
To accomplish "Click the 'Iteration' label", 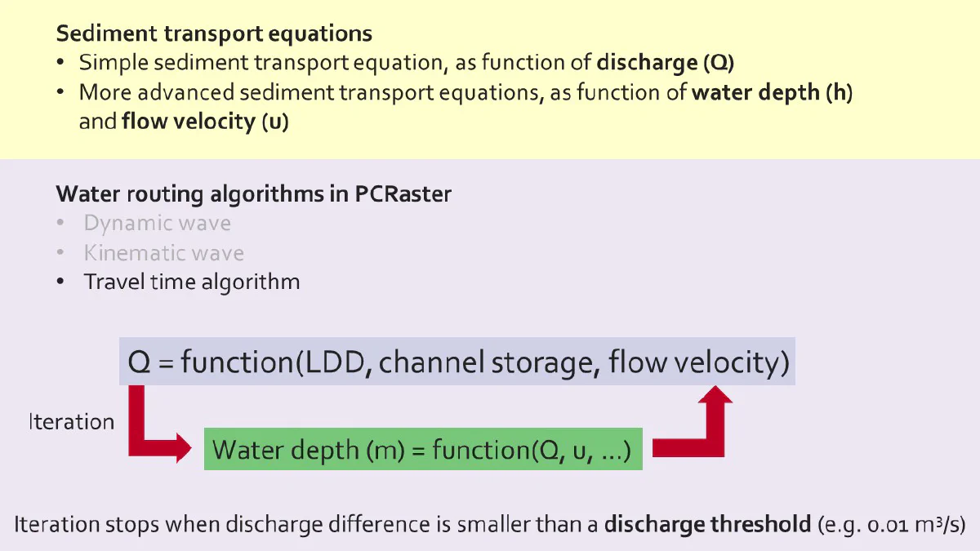I will point(72,422).
